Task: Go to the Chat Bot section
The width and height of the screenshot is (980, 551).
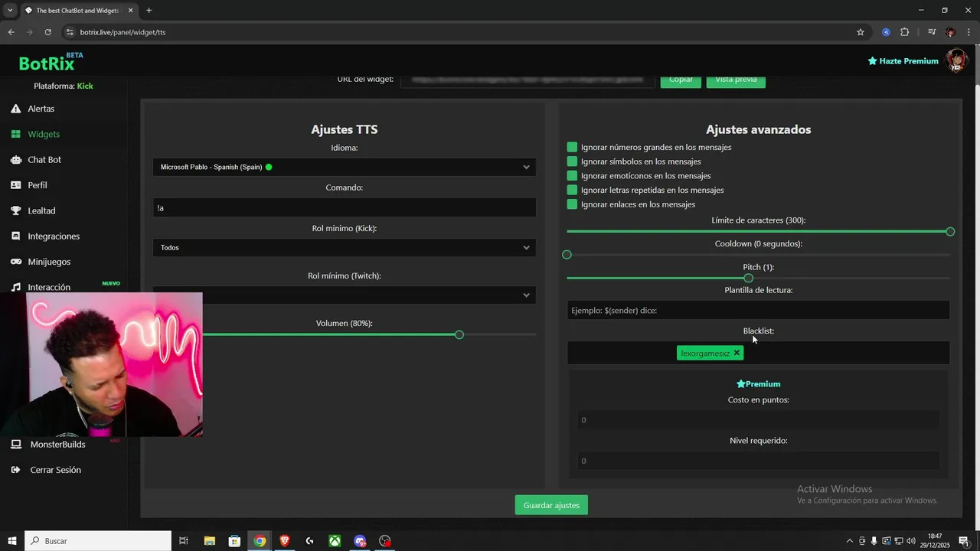Action: pos(44,160)
